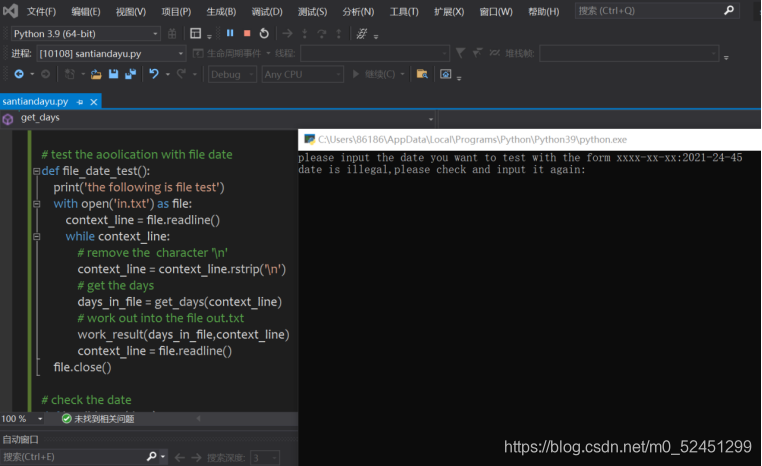Open the 测试(S) menu

312,12
